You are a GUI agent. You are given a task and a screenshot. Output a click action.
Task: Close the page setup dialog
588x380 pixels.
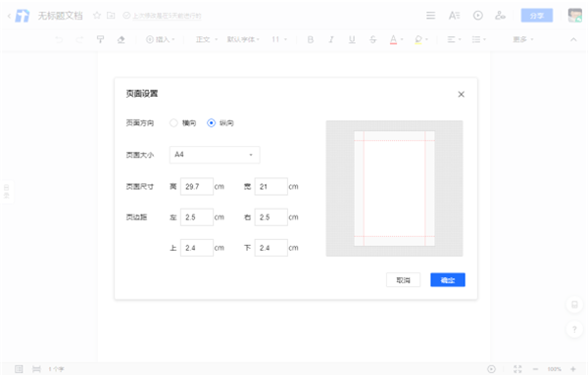pos(462,94)
